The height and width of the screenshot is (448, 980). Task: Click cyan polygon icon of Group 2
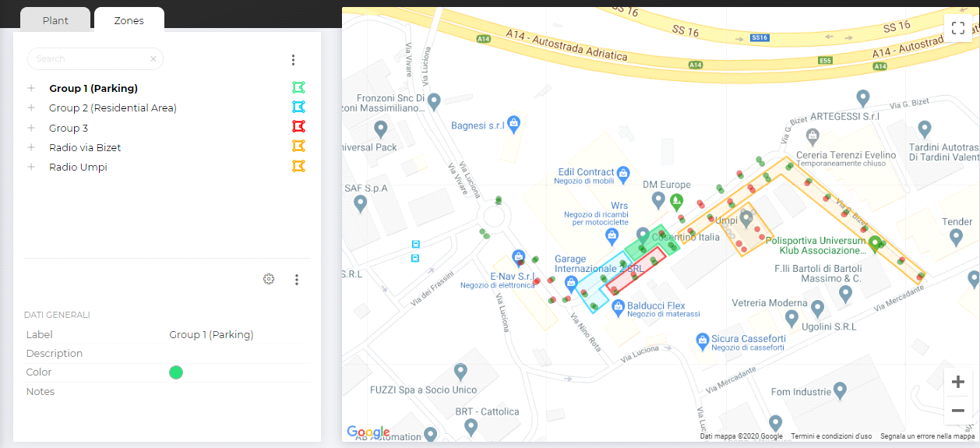point(298,107)
